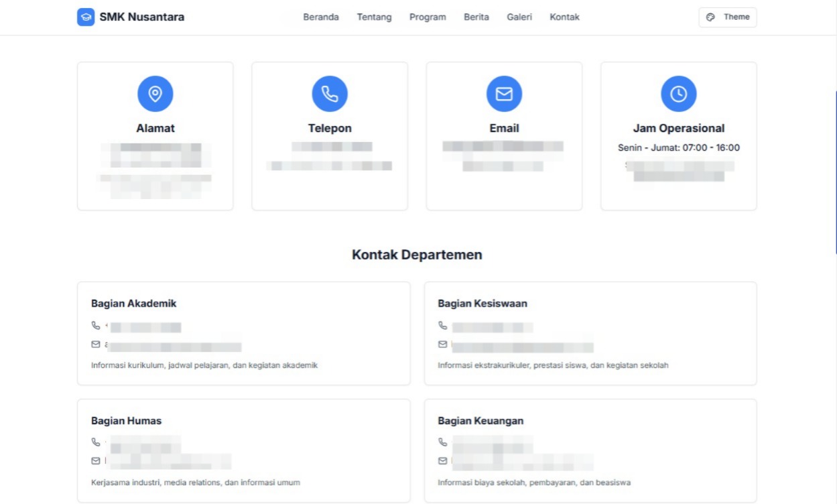
Task: Click the phone icon under Bagian Humas
Action: [x=96, y=442]
